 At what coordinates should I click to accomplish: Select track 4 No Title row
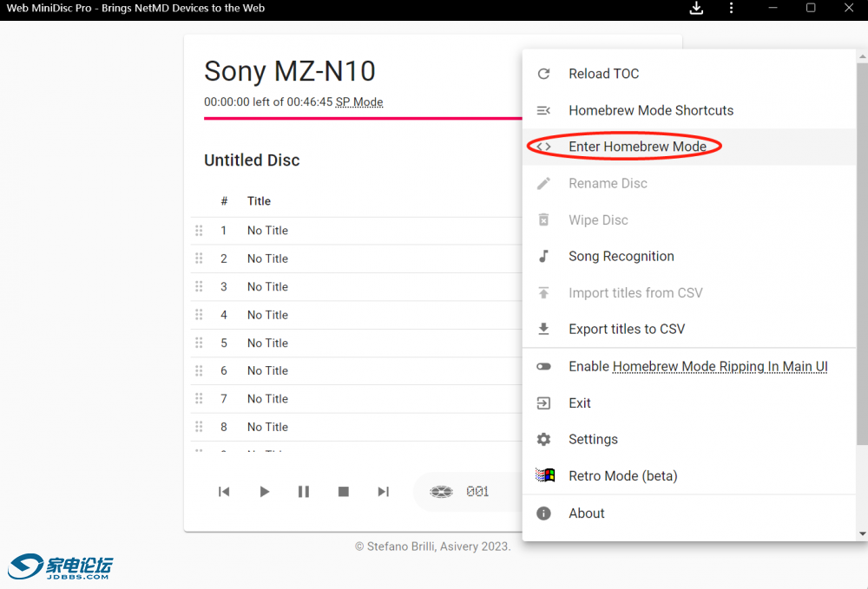(356, 315)
